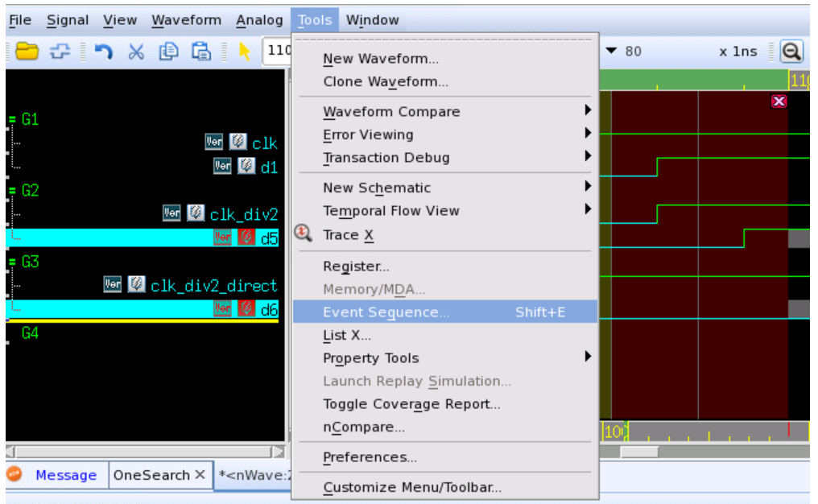This screenshot has height=504, width=818.
Task: Click the reload waveform toolbar icon
Action: pos(60,52)
